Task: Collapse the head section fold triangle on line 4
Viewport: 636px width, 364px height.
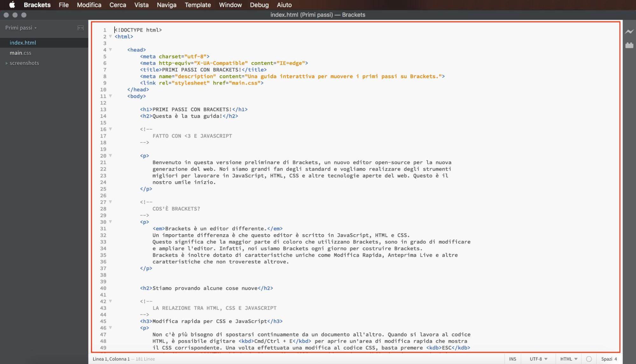Action: [110, 50]
